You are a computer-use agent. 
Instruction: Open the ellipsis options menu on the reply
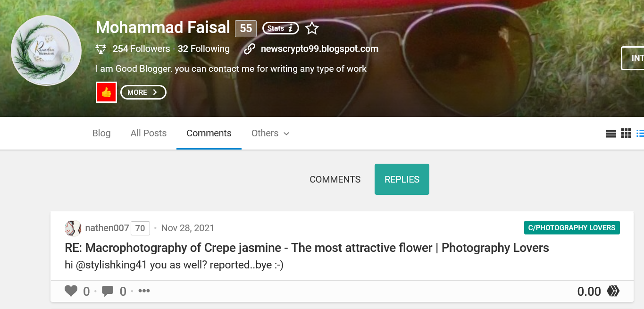(144, 291)
